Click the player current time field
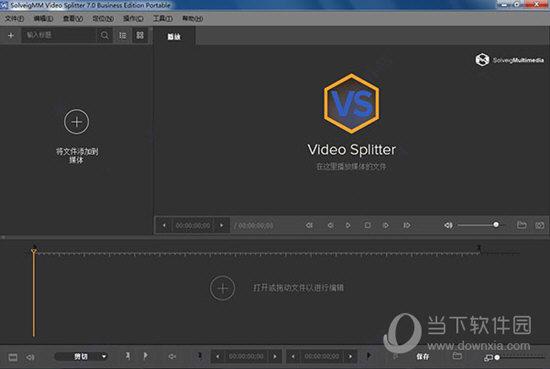The height and width of the screenshot is (369, 550). (x=193, y=225)
